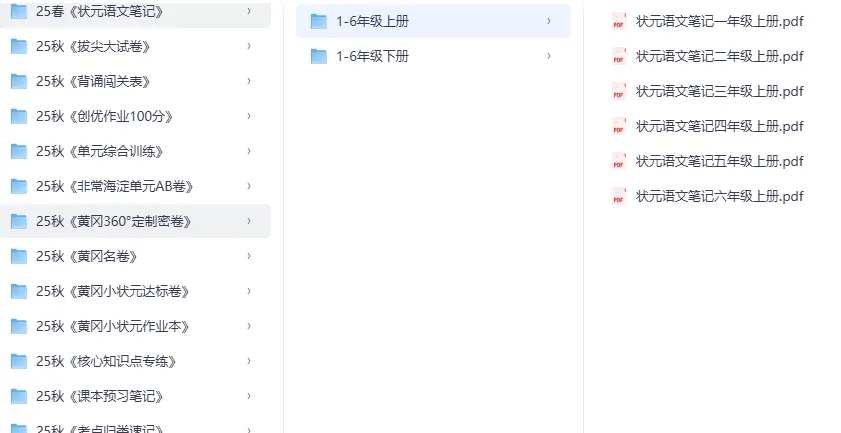The image size is (841, 433).
Task: Expand chevron of 25秋《创优作业100分》
Action: (249, 116)
